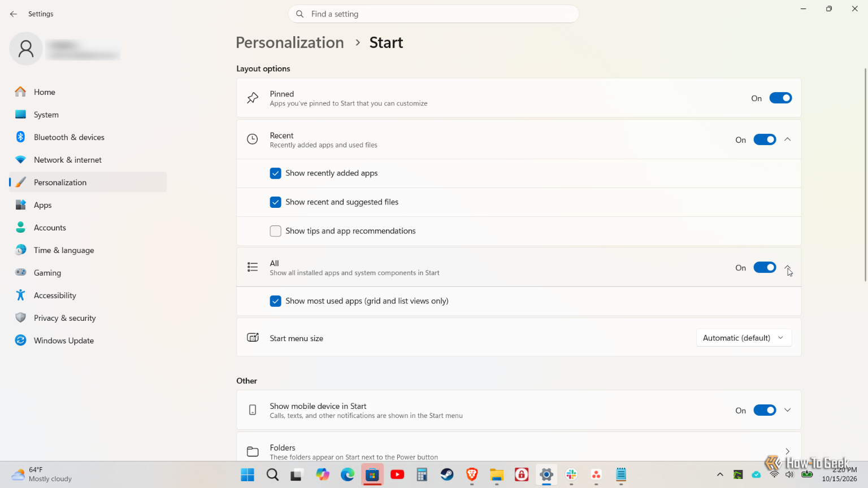868x488 pixels.
Task: Open Notepad from the taskbar
Action: click(x=621, y=475)
